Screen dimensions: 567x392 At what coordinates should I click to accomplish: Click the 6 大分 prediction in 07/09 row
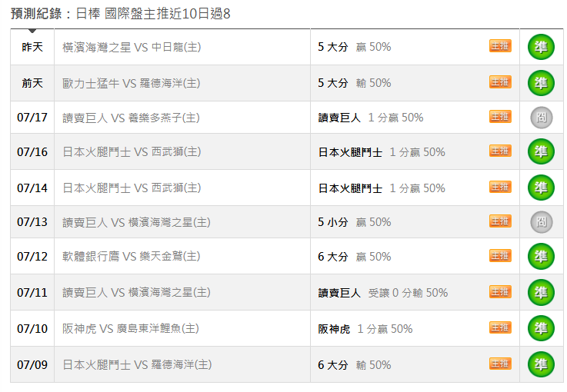point(332,365)
